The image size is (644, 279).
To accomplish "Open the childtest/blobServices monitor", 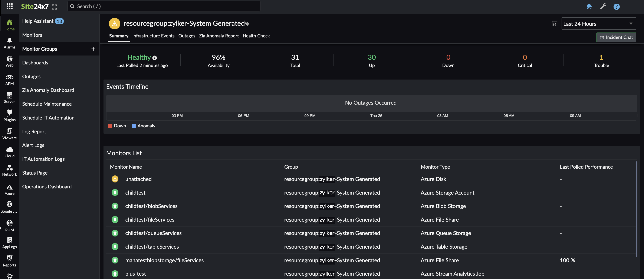I will pos(151,206).
